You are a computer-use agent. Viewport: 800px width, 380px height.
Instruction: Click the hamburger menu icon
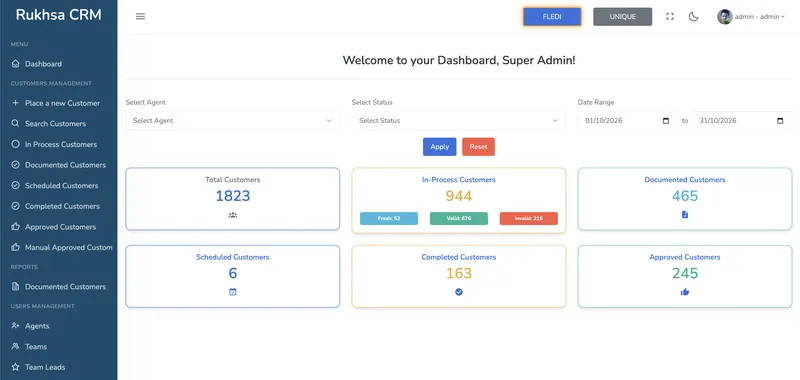(140, 16)
